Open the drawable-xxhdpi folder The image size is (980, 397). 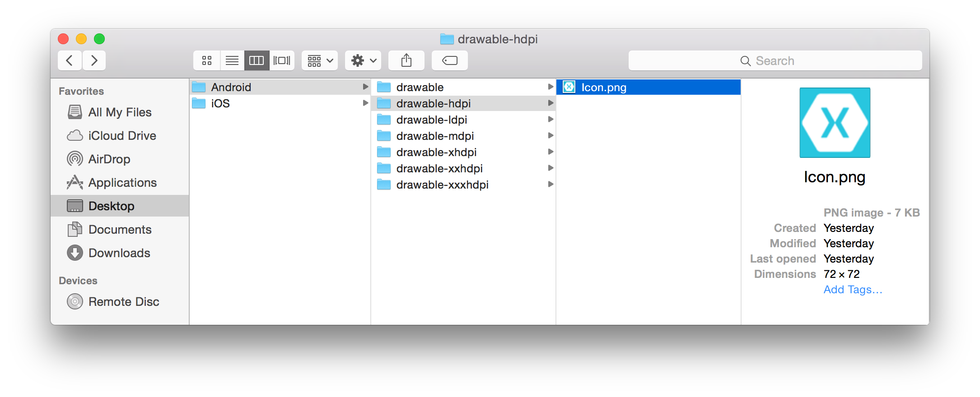tap(439, 169)
